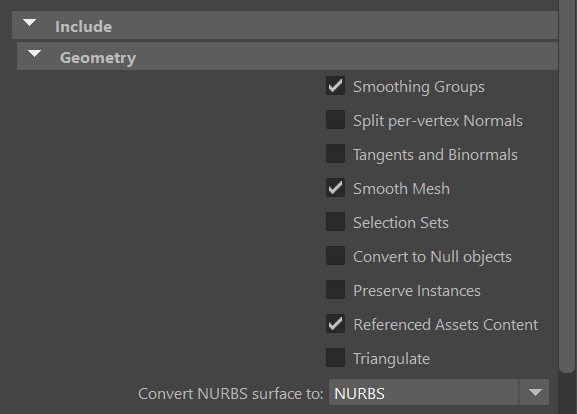Collapse the Geometry section triangle
Image resolution: width=577 pixels, height=414 pixels.
point(34,54)
